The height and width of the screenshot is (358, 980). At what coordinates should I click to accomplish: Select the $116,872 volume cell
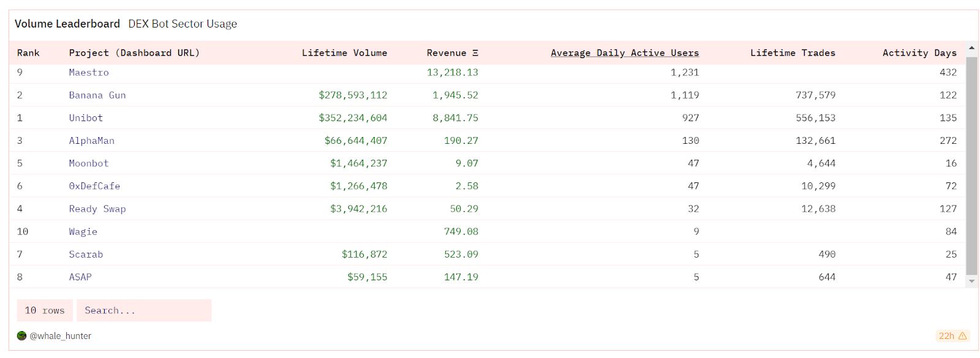tap(364, 254)
